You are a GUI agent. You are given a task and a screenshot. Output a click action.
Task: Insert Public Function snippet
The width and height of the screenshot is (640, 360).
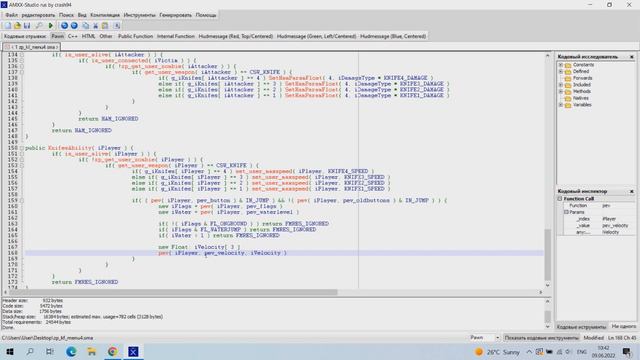tap(135, 36)
